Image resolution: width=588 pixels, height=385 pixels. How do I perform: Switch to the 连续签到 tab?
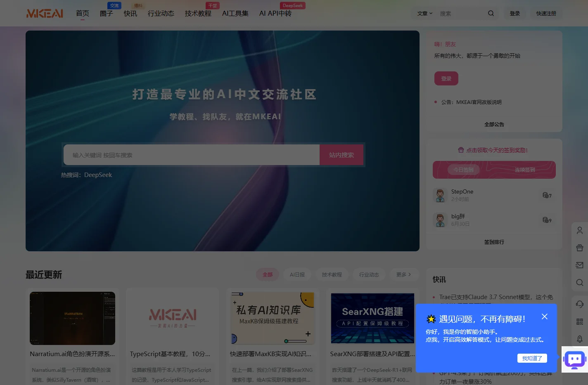pos(525,170)
